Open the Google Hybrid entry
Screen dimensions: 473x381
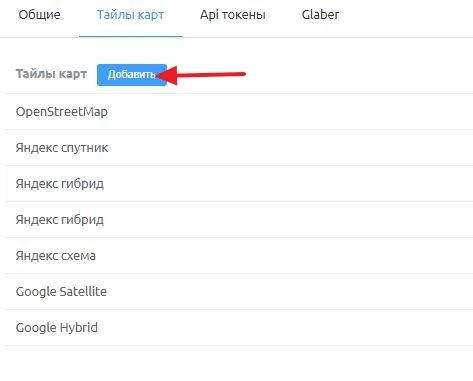(x=239, y=328)
